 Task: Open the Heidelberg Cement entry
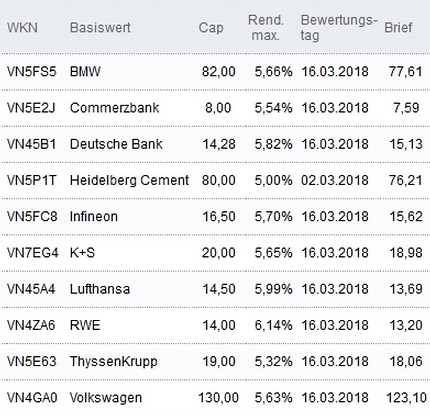tap(129, 180)
